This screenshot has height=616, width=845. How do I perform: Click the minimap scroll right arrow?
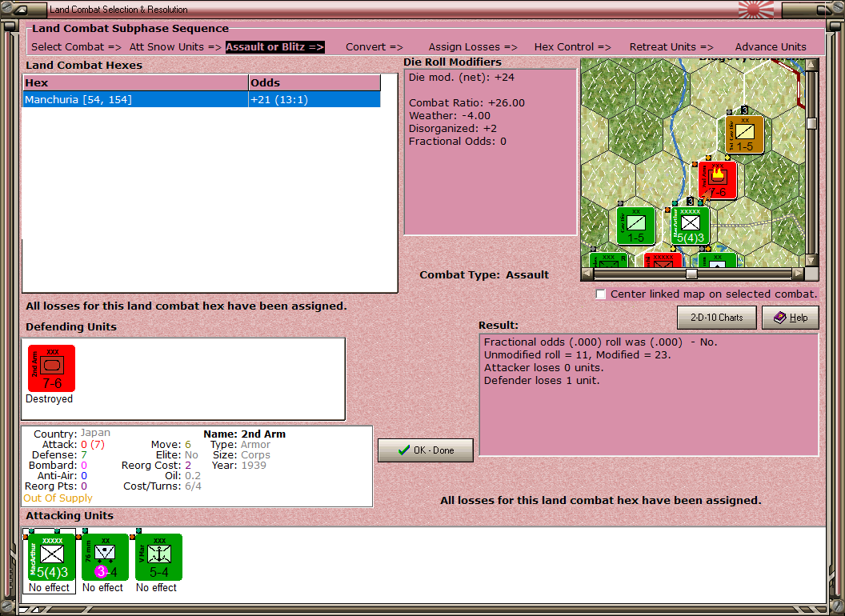[799, 274]
